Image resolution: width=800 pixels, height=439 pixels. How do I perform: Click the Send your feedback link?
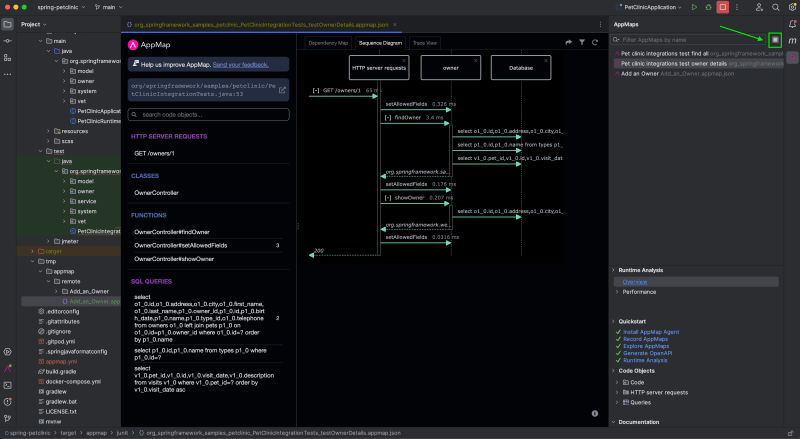[x=240, y=65]
